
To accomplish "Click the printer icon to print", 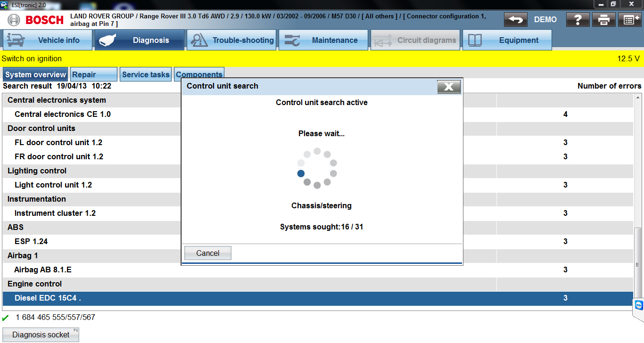I will [x=604, y=20].
